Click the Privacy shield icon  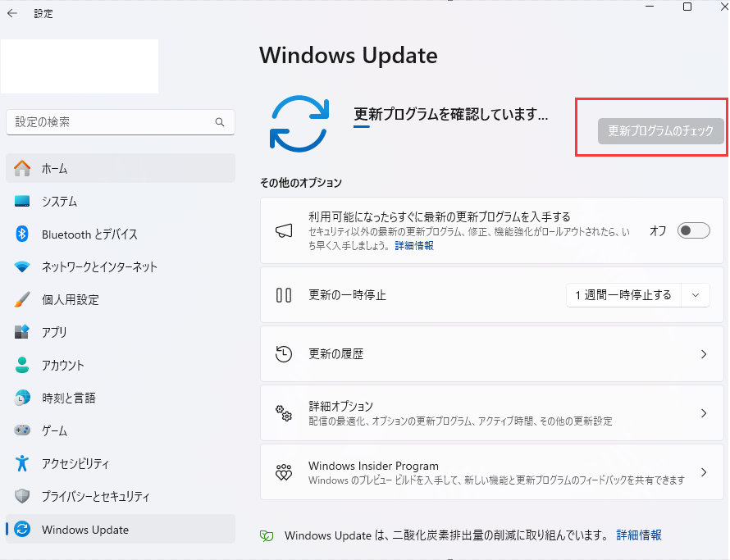(x=22, y=496)
